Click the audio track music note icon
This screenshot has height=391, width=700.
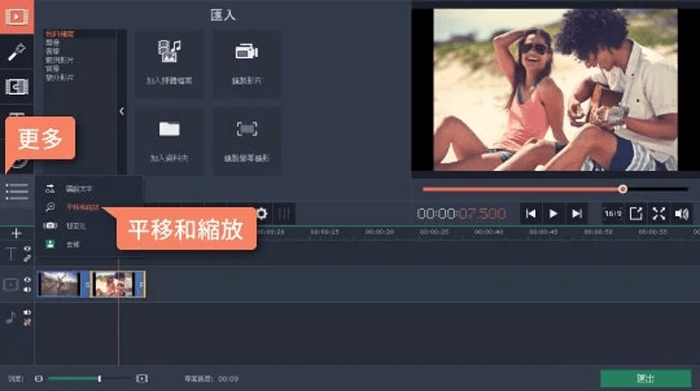11,317
